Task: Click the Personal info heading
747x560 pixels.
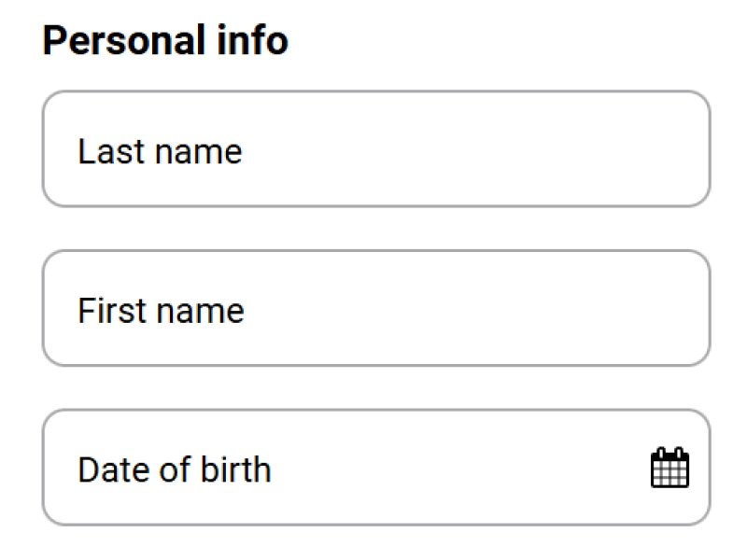Action: 164,40
